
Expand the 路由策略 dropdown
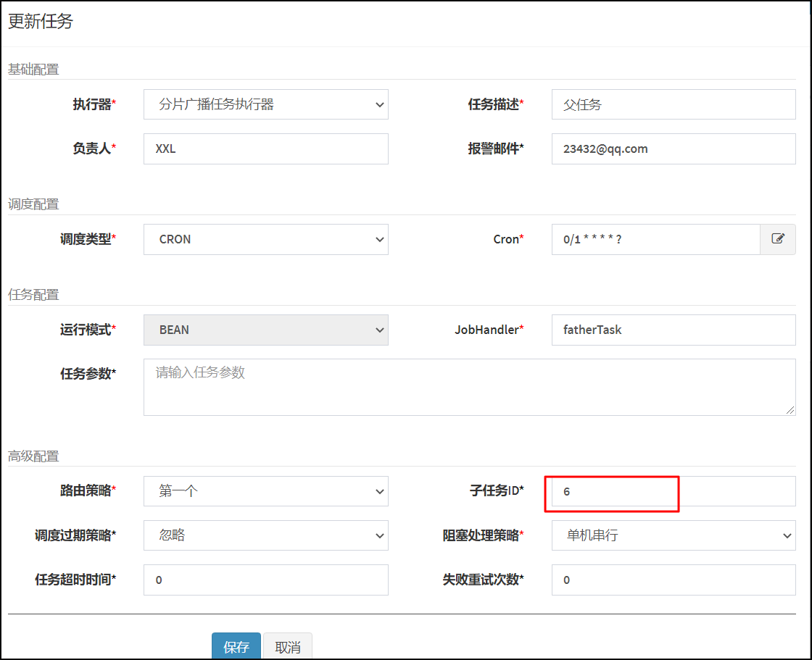pos(265,491)
